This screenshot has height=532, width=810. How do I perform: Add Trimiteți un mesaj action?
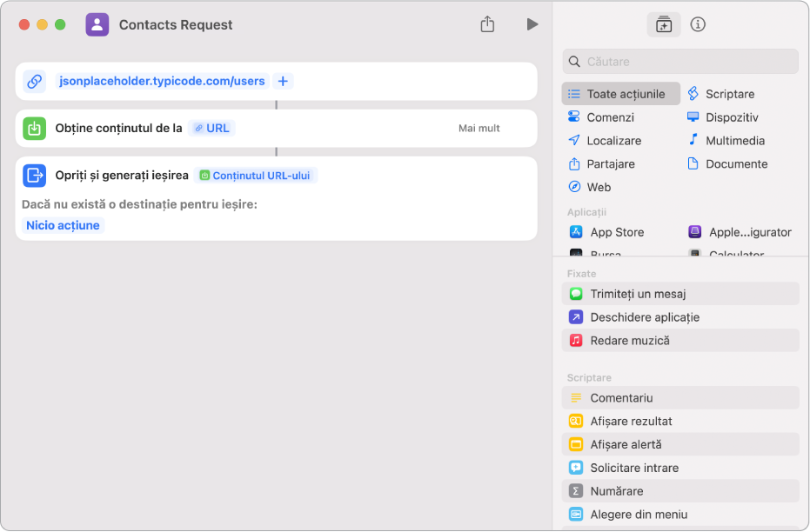point(680,294)
